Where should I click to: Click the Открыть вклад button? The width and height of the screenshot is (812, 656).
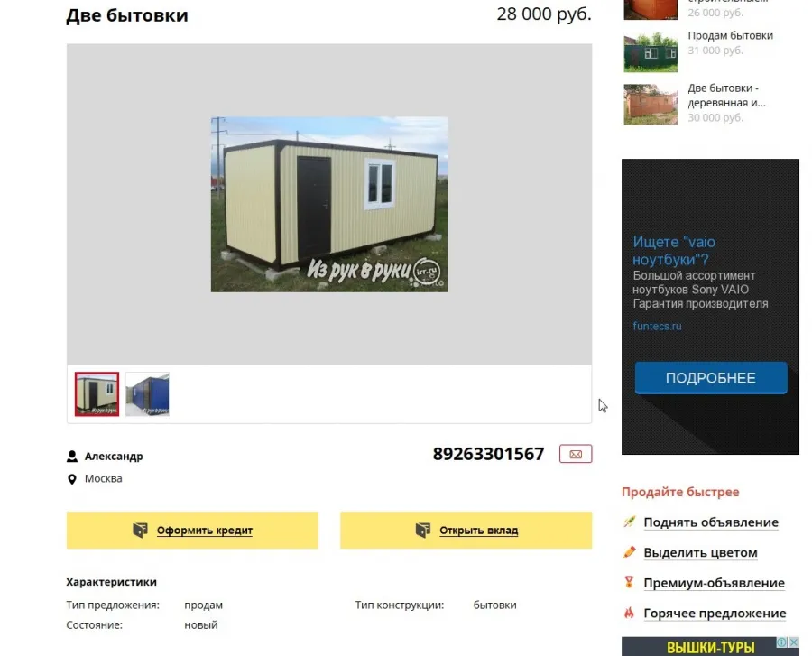[466, 531]
